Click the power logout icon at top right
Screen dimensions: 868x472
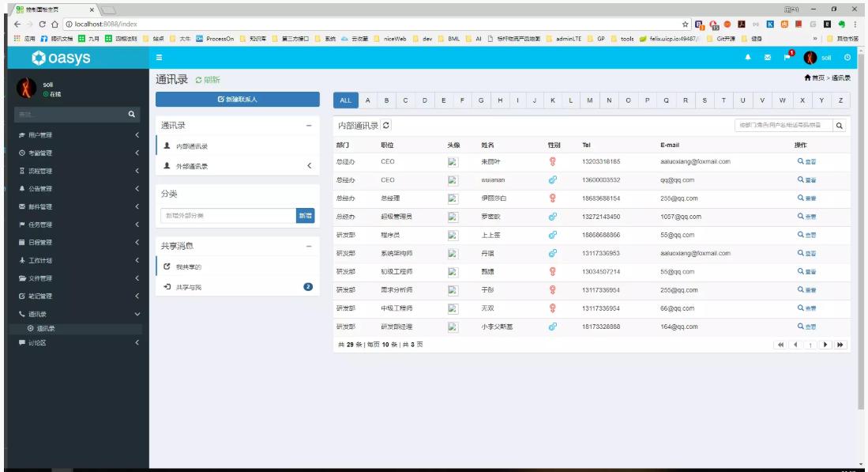tap(848, 58)
